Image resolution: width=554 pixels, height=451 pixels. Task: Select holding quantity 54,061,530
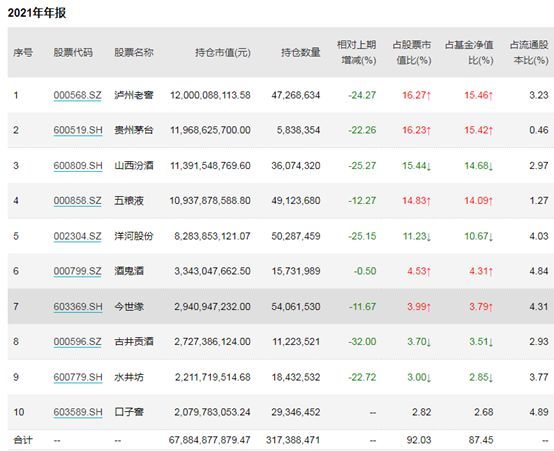296,306
